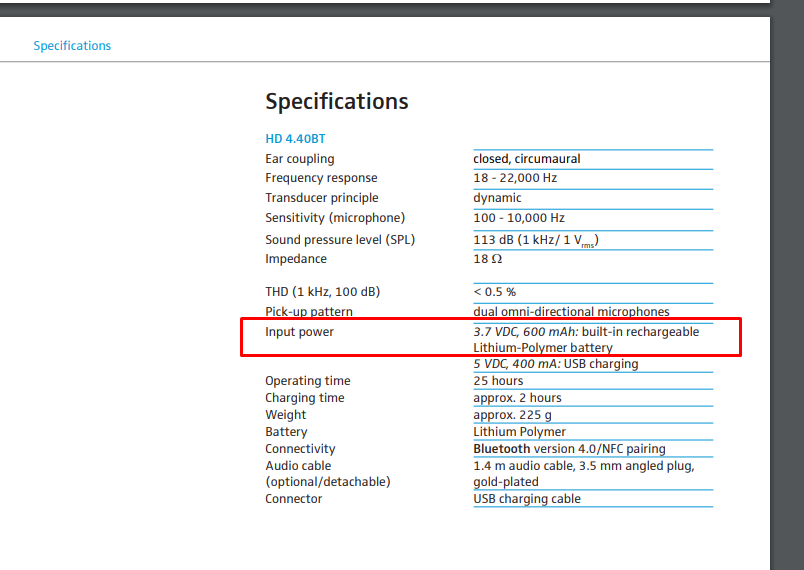Select the Weight label
Viewport: 804px width, 570px height.
[285, 415]
